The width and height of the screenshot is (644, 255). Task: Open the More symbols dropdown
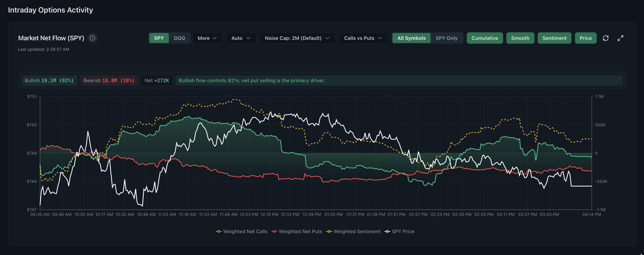point(207,38)
